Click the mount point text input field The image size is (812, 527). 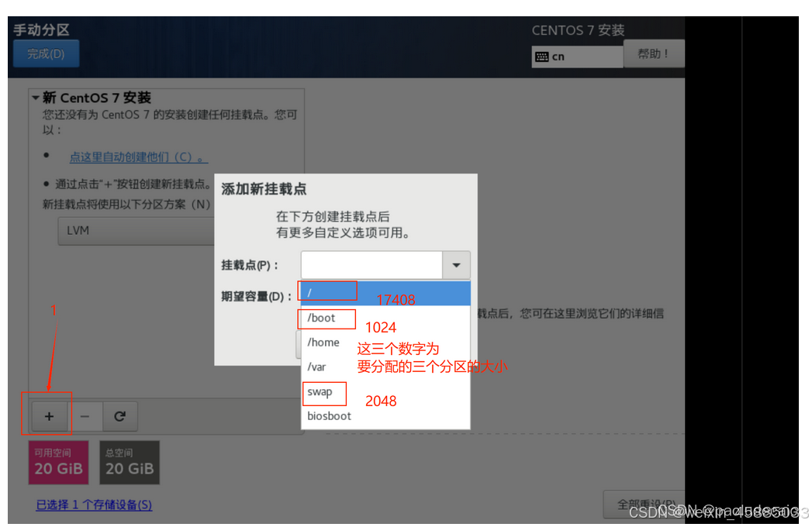tap(371, 265)
